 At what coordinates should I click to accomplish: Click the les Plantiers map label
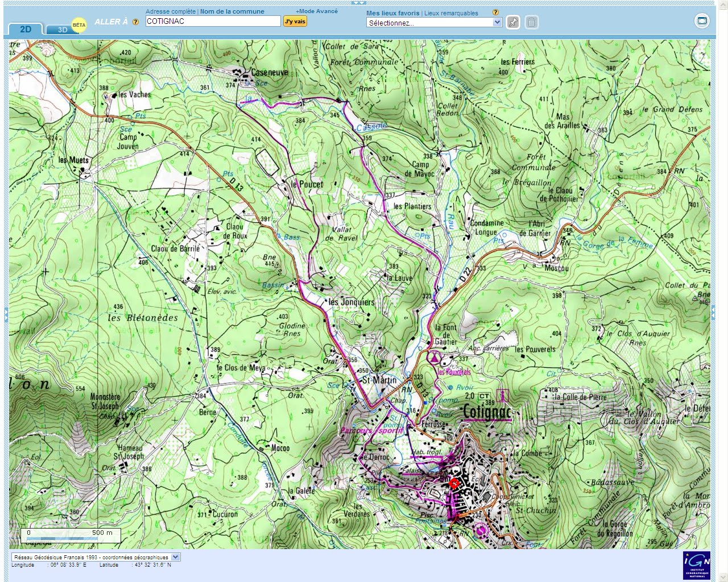coord(412,206)
